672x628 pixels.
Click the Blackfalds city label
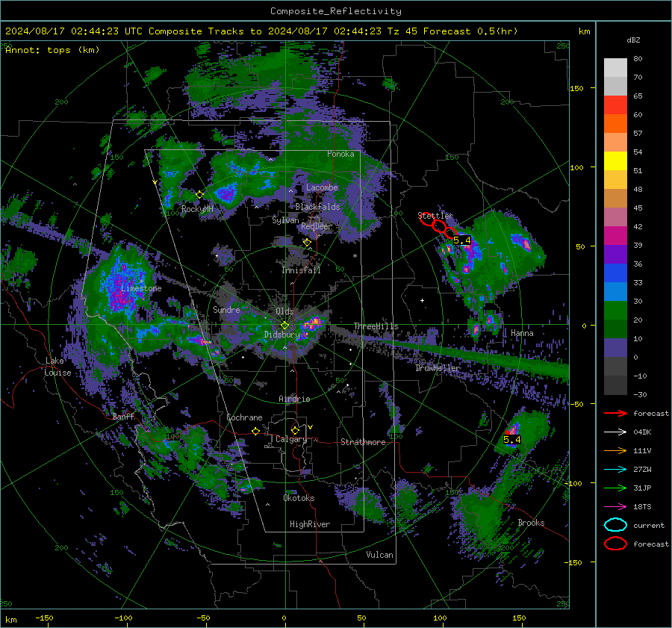317,207
